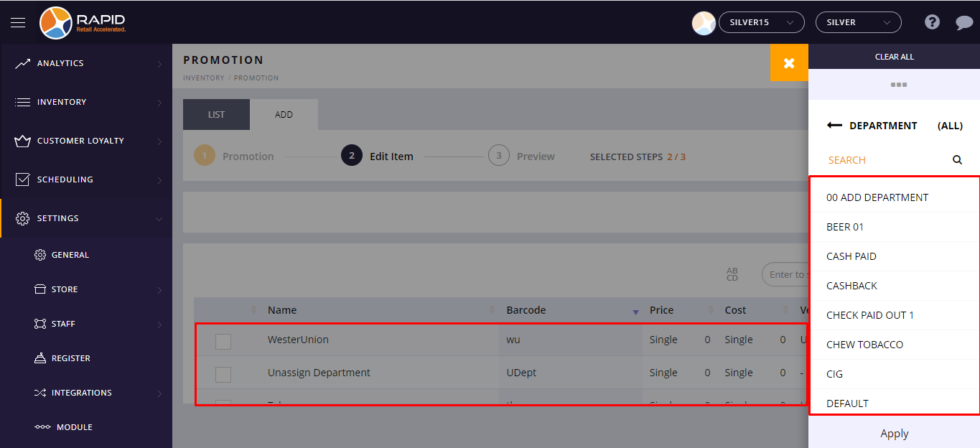This screenshot has height=448, width=980.
Task: Open the SILVER15 dropdown
Action: pyautogui.click(x=761, y=23)
